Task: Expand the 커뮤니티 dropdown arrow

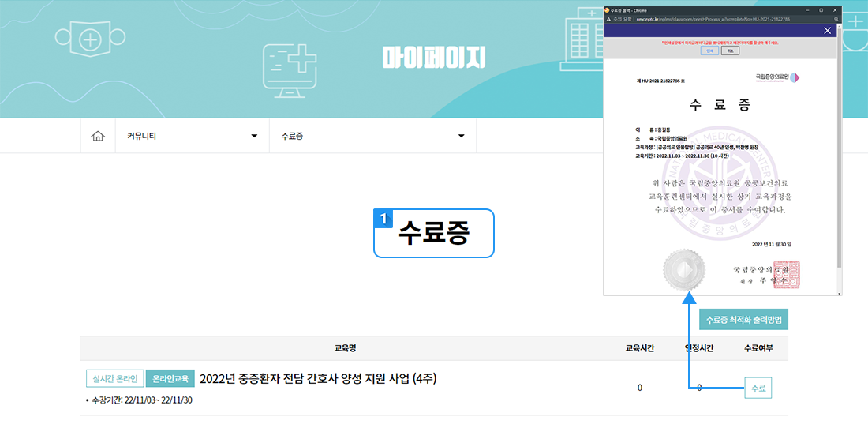Action: click(x=254, y=137)
